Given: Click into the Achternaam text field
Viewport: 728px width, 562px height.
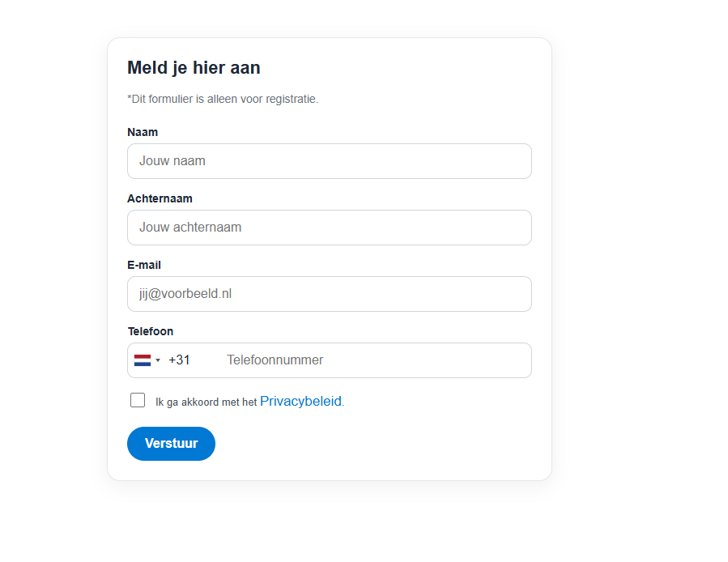Looking at the screenshot, I should click(x=329, y=228).
